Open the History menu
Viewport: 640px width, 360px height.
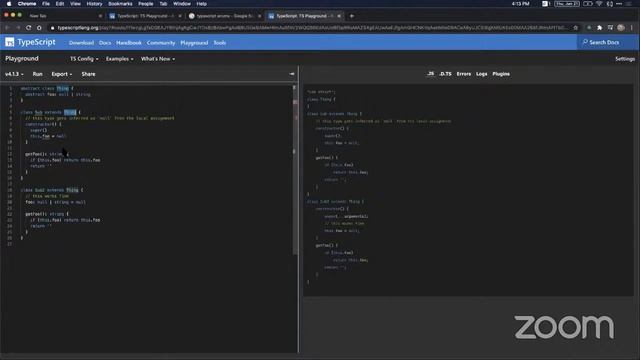94,4
